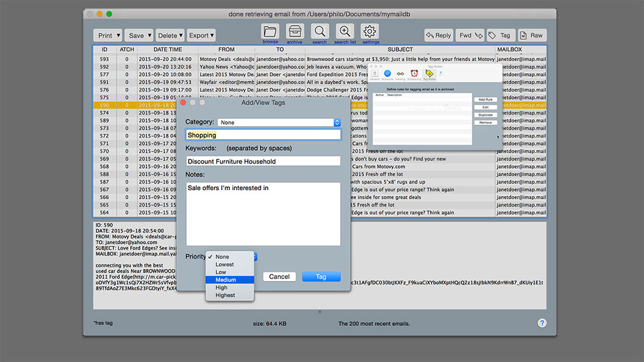Click the Shopping tag name field
This screenshot has width=644, height=362.
pyautogui.click(x=263, y=135)
